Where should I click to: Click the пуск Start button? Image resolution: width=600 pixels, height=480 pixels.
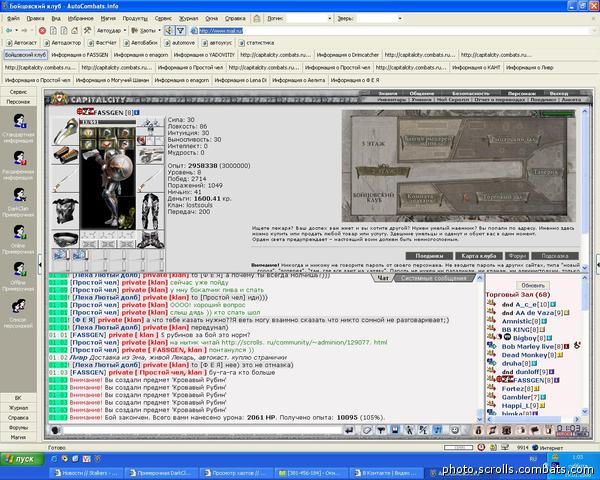[22, 459]
